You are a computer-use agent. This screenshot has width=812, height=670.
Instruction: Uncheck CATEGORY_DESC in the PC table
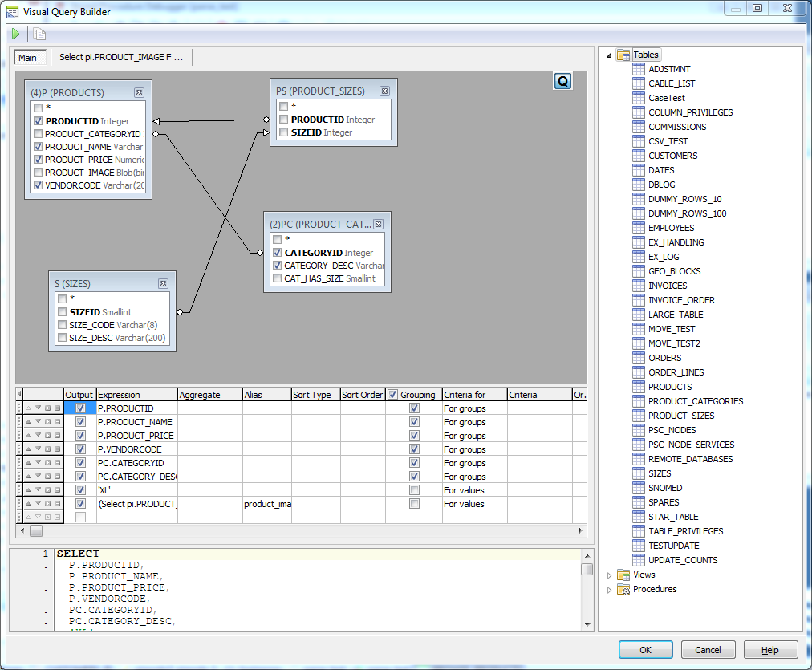coord(278,266)
